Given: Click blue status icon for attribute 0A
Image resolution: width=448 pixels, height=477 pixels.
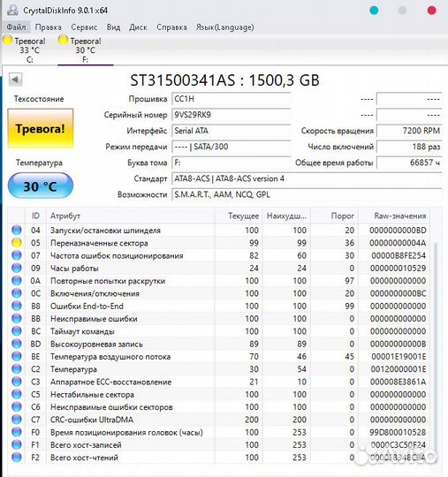Looking at the screenshot, I should pyautogui.click(x=17, y=281).
